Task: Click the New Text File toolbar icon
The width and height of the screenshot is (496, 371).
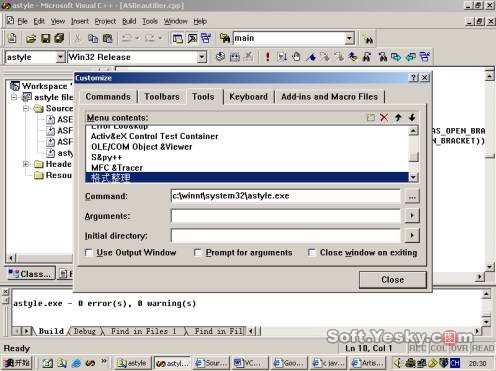Action: click(12, 38)
